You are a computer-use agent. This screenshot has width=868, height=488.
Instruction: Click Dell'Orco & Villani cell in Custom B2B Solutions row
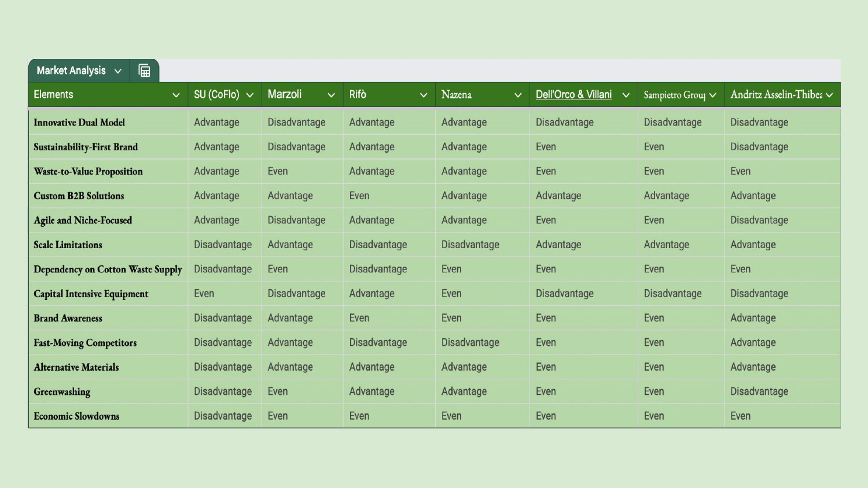583,196
